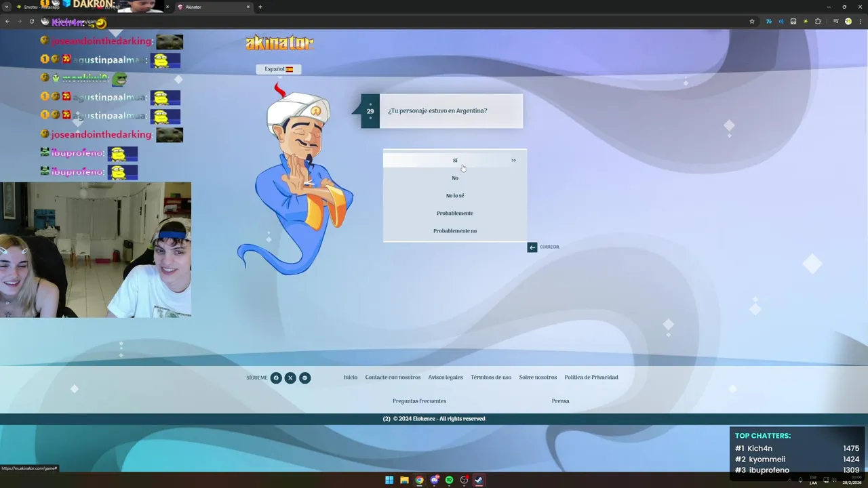Choose the "Probablemente no" answer
The image size is (868, 488).
click(455, 231)
